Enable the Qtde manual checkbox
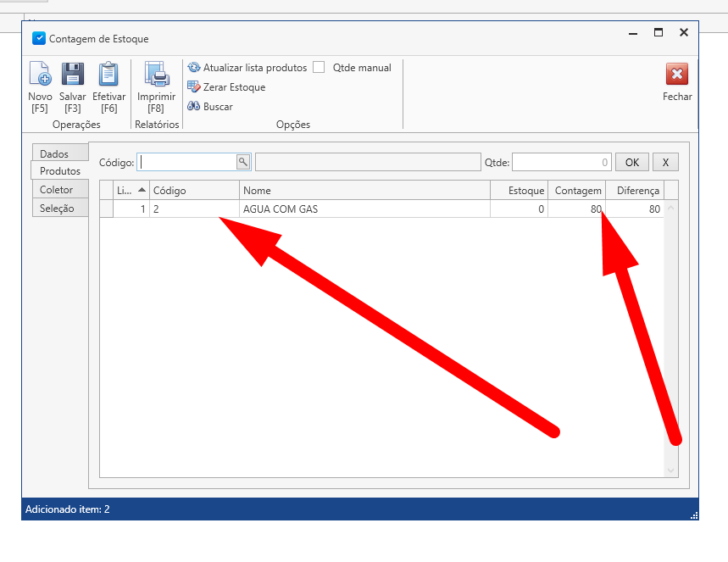Image resolution: width=728 pixels, height=562 pixels. (319, 68)
